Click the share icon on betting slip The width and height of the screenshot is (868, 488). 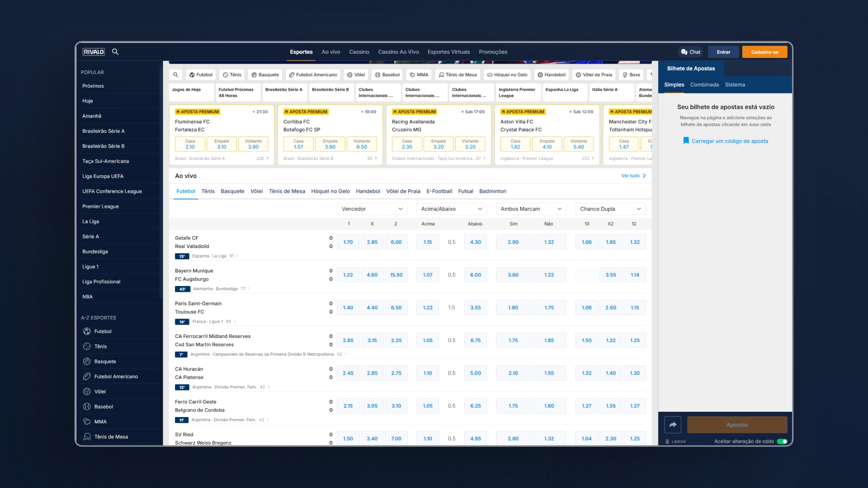[672, 424]
